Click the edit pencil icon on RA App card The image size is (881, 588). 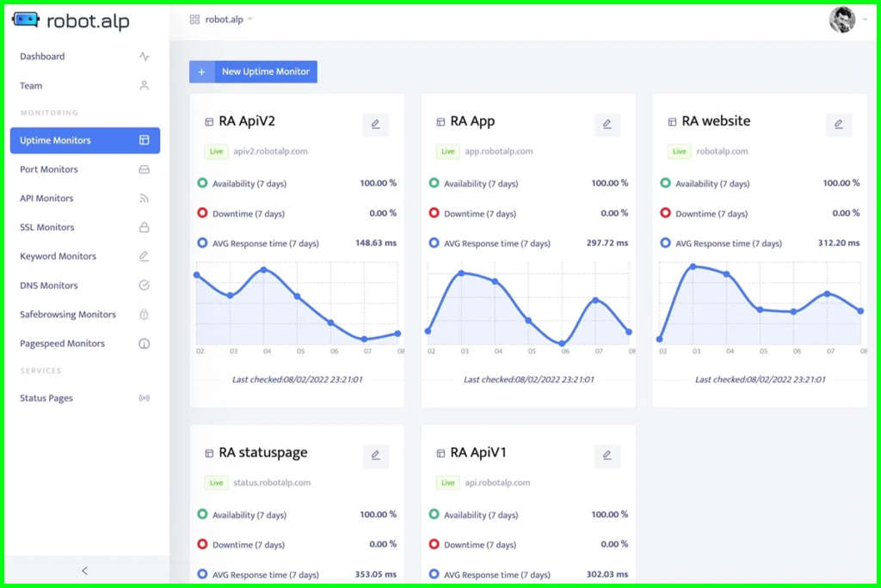(x=607, y=124)
